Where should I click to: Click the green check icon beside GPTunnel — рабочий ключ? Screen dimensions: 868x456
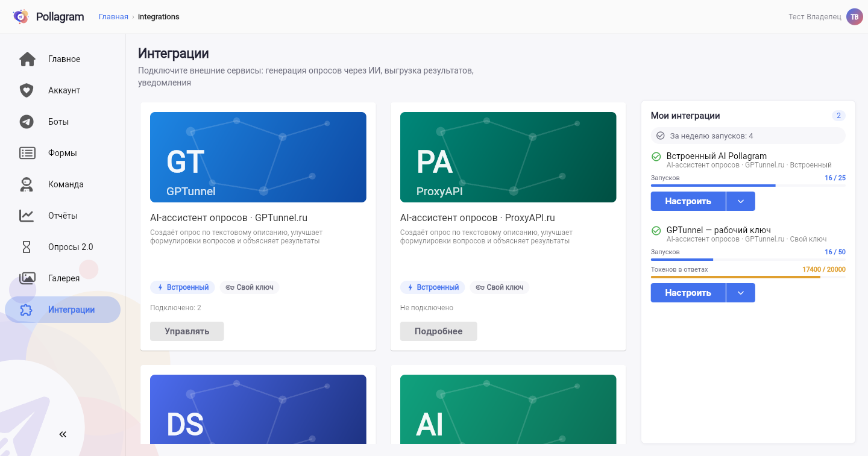(x=656, y=231)
